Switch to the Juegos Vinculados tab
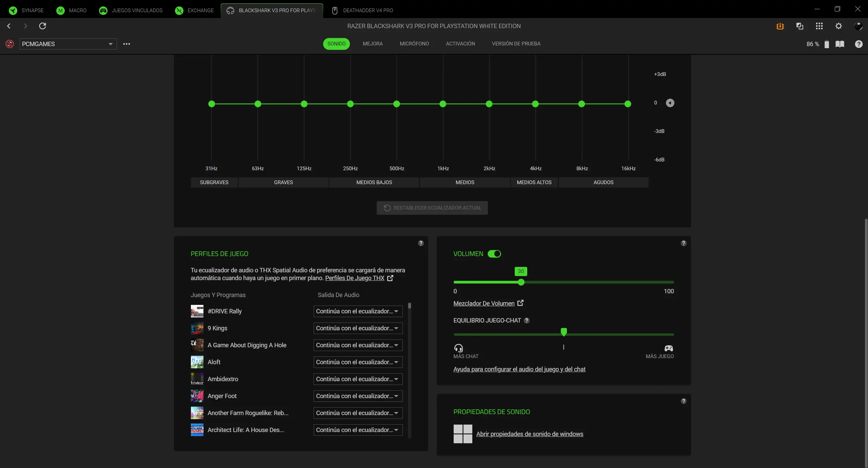 point(131,11)
